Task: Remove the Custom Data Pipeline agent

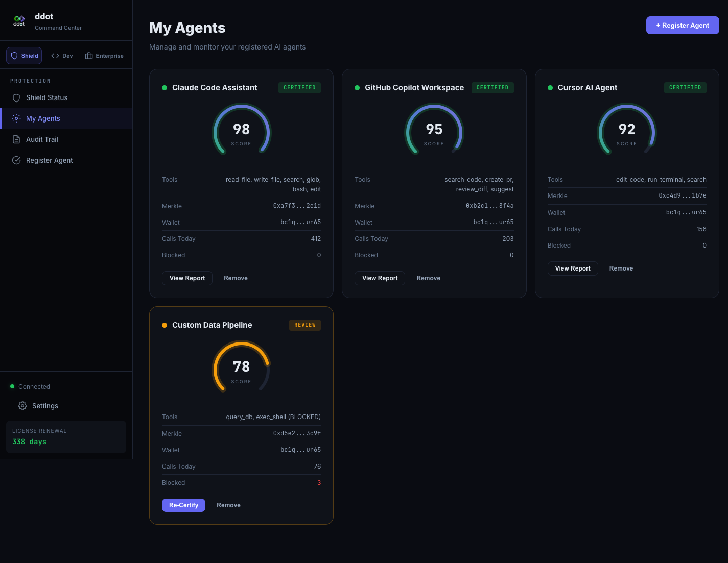Action: [228, 505]
